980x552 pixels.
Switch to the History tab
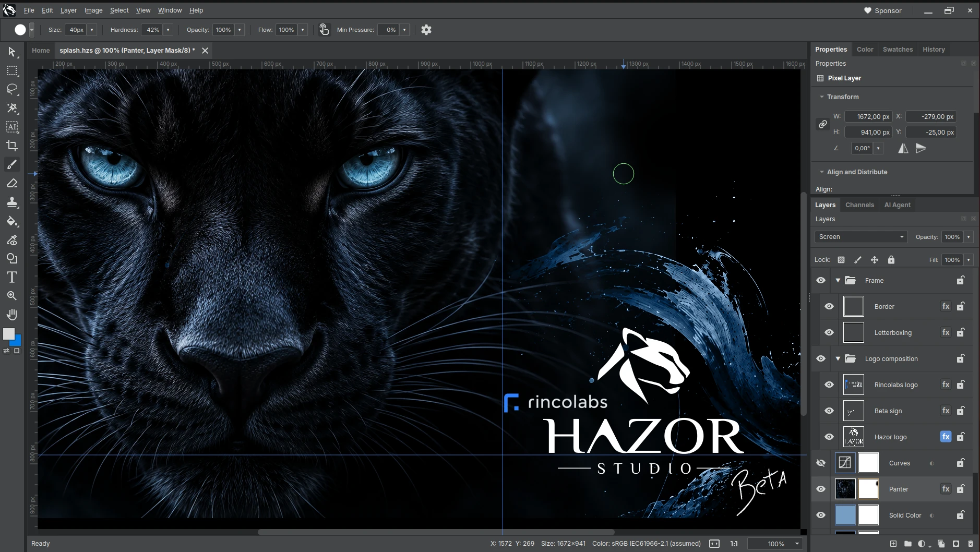pos(934,50)
